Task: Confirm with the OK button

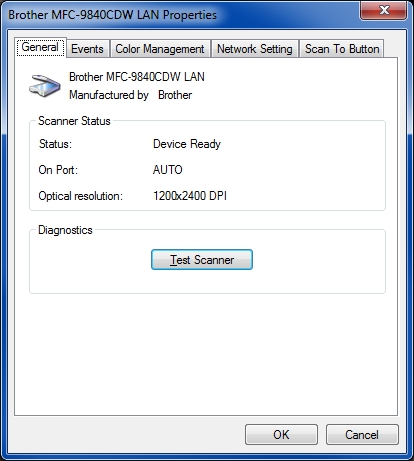Action: tap(281, 435)
